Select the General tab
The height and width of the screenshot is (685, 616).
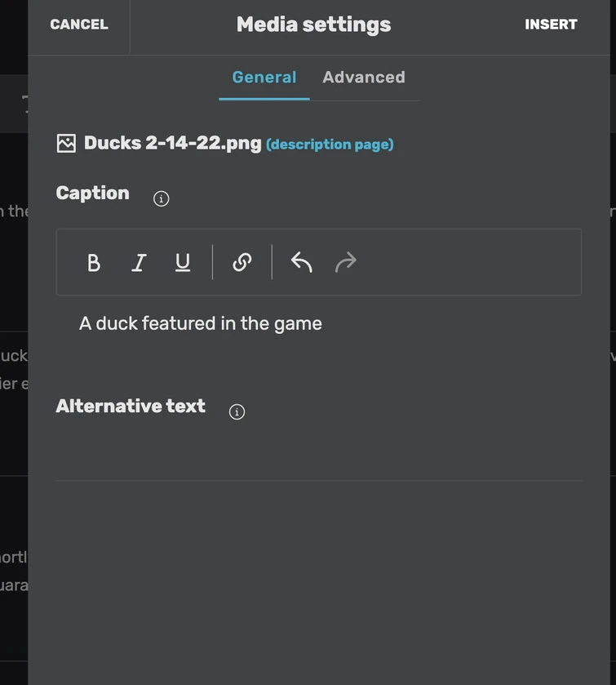(x=264, y=78)
